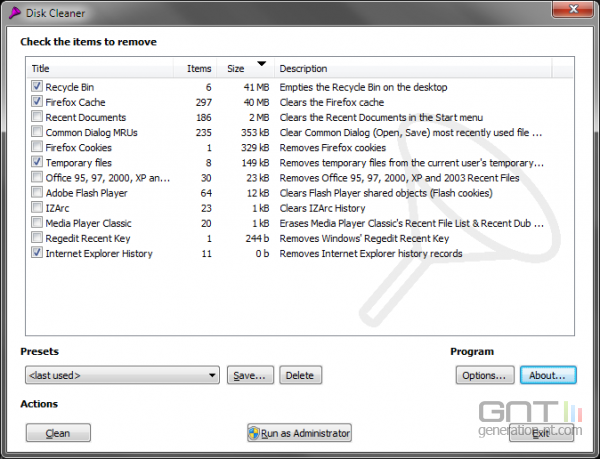This screenshot has width=600, height=459.
Task: Select the Recycle Bin row title
Action: [x=70, y=87]
